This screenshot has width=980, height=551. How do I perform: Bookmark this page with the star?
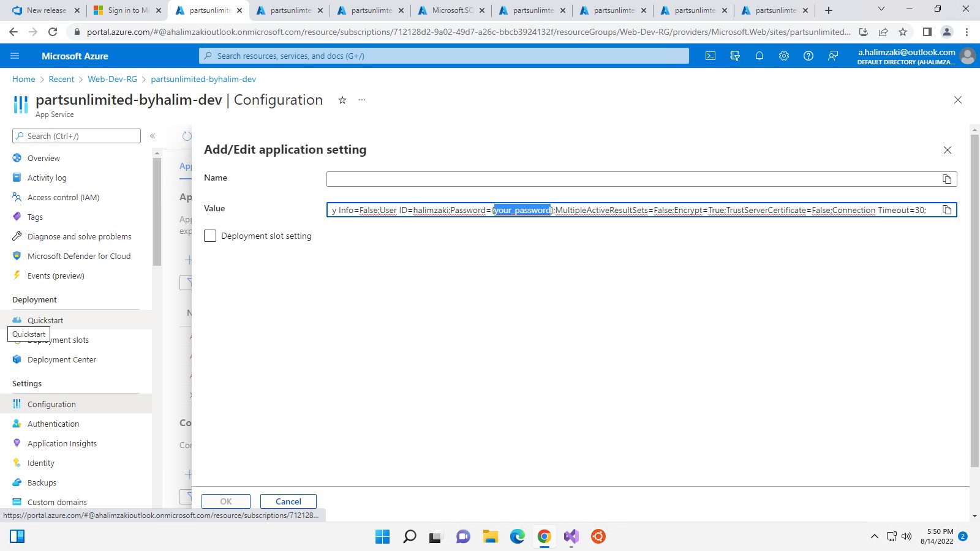903,32
